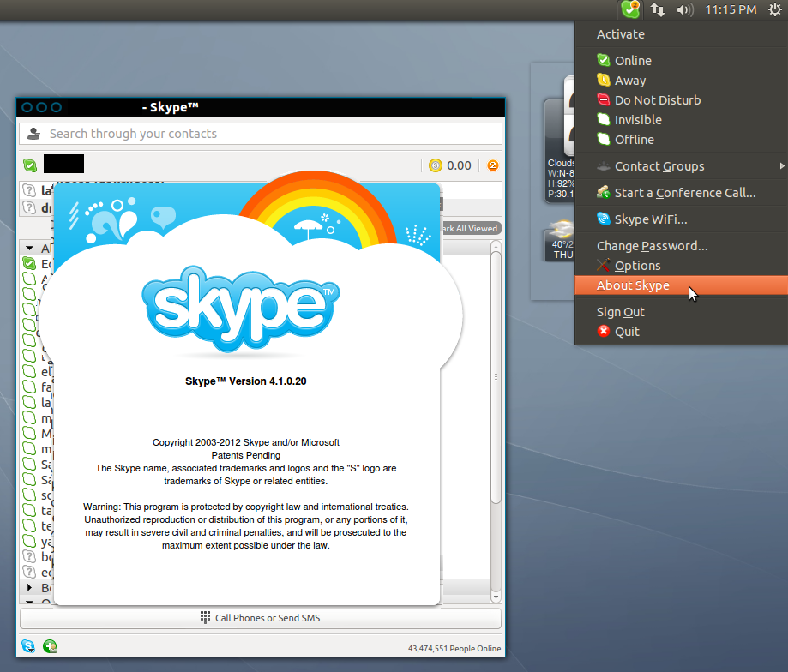
Task: Click the Skype window title bar
Action: click(261, 107)
